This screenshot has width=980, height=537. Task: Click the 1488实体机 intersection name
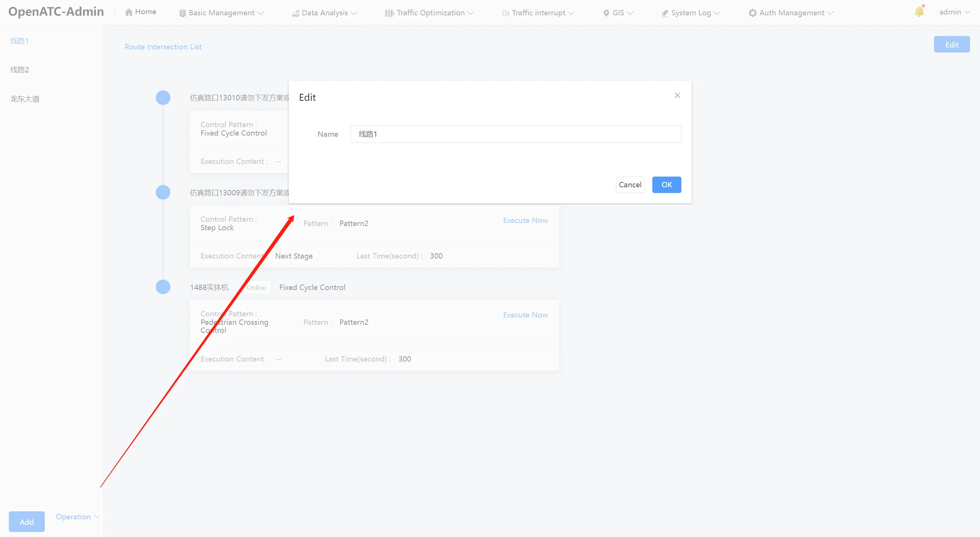point(209,287)
